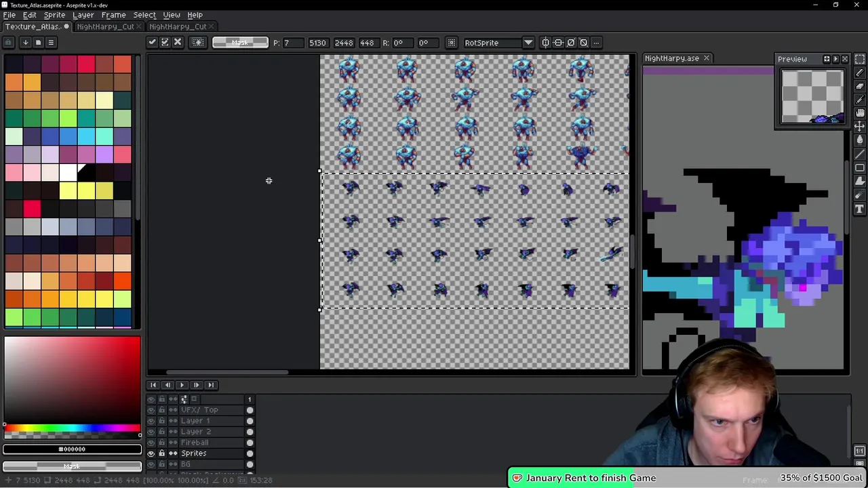This screenshot has width=868, height=488.
Task: Select the line tool
Action: [x=860, y=154]
